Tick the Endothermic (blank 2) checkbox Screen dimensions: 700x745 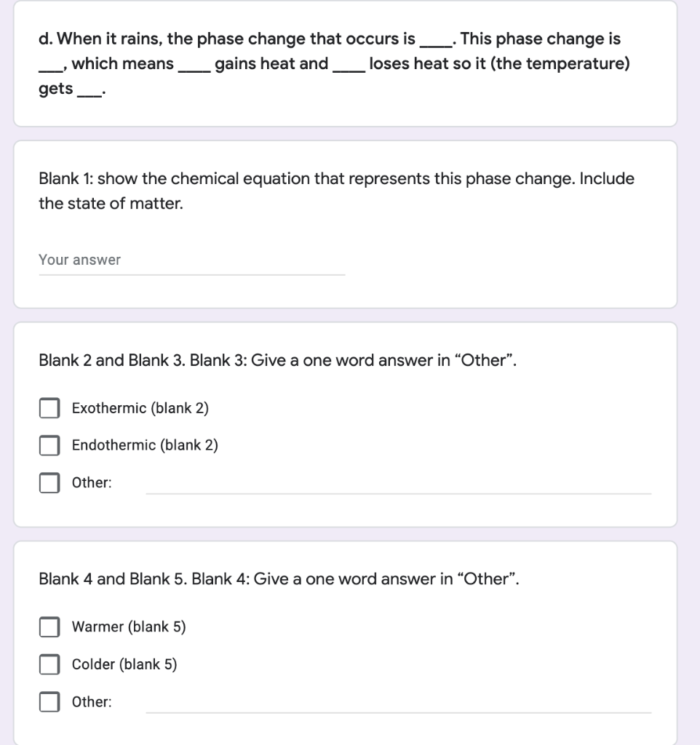pos(49,445)
